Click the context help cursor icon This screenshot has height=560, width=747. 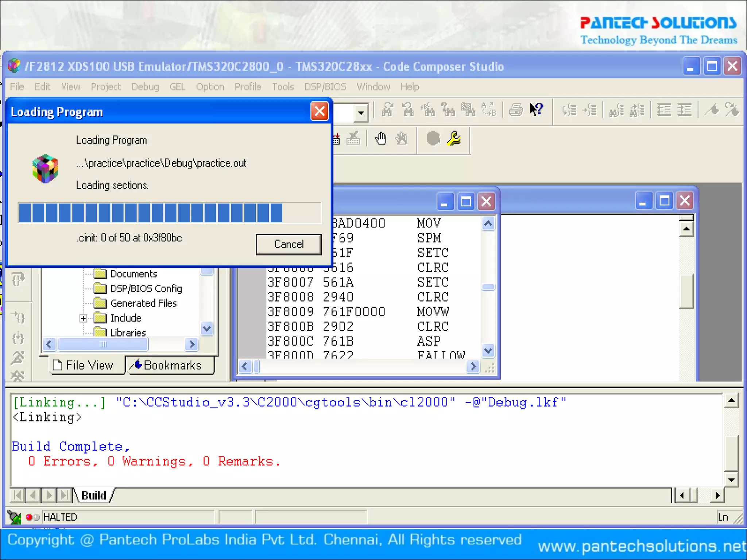tap(536, 109)
